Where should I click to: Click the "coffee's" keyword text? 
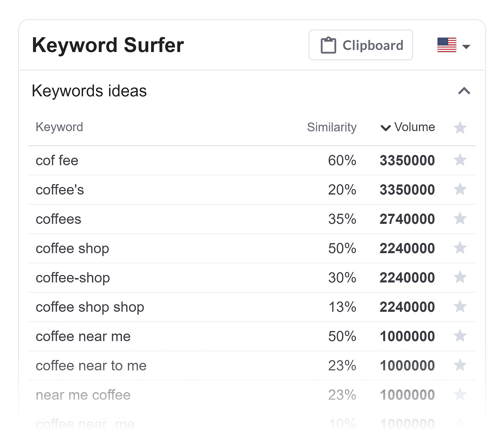pos(60,190)
